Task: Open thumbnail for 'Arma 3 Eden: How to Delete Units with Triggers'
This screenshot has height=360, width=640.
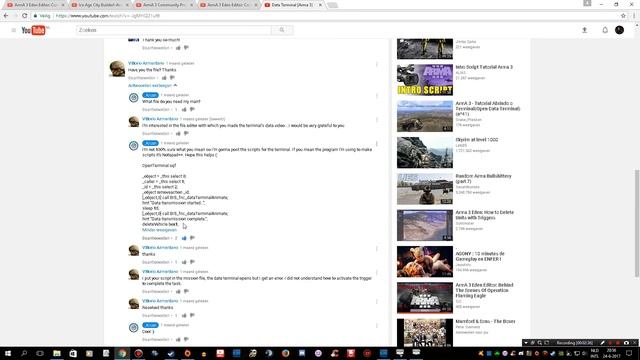Action: click(x=425, y=225)
